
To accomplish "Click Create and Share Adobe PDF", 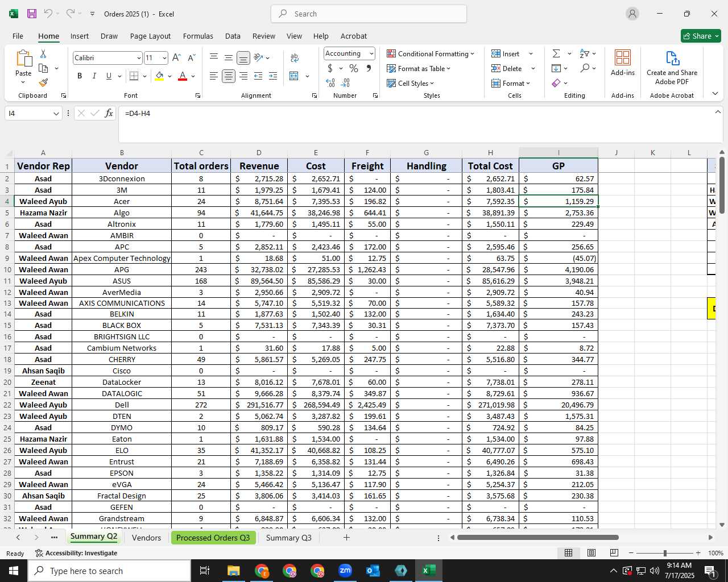I will [x=672, y=68].
